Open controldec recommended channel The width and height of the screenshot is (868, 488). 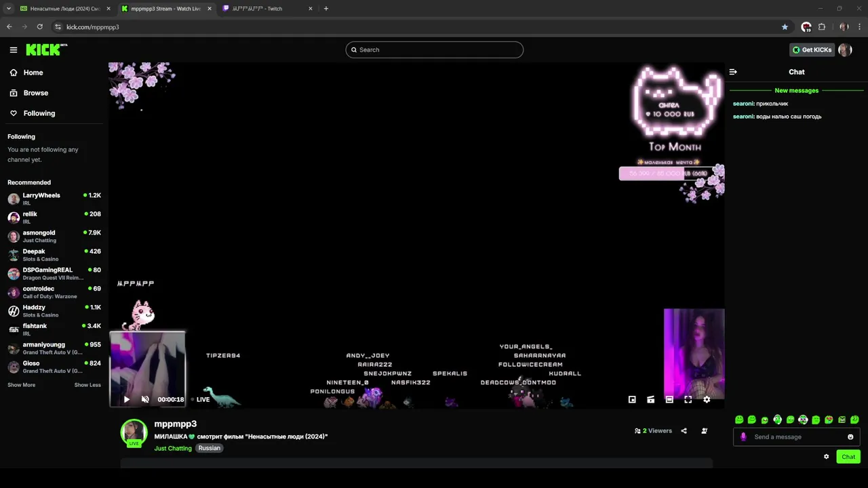[54, 292]
